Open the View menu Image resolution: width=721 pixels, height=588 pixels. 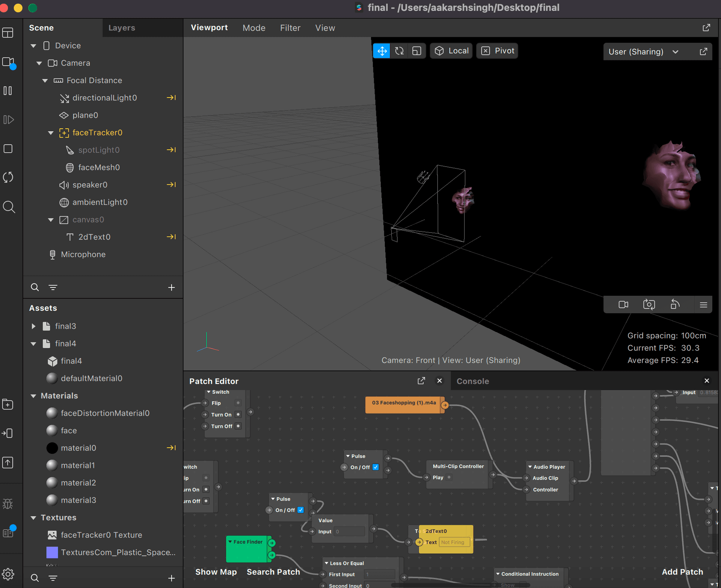tap(325, 28)
